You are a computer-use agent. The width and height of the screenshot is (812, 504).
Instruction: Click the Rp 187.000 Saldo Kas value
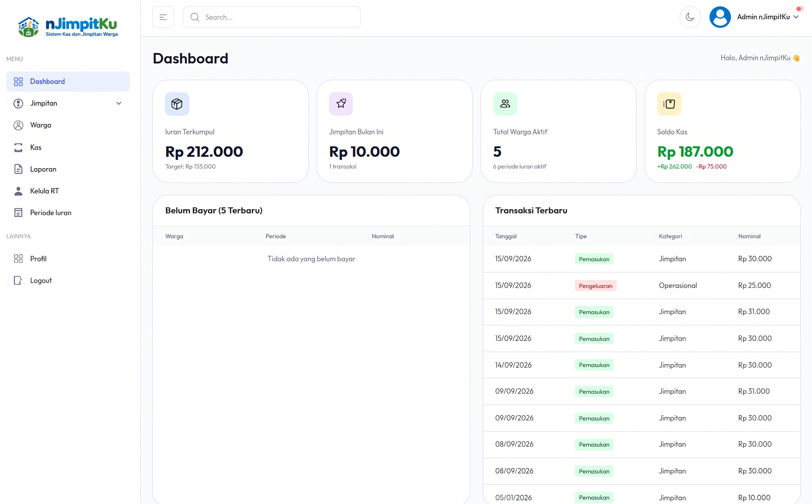pos(695,152)
